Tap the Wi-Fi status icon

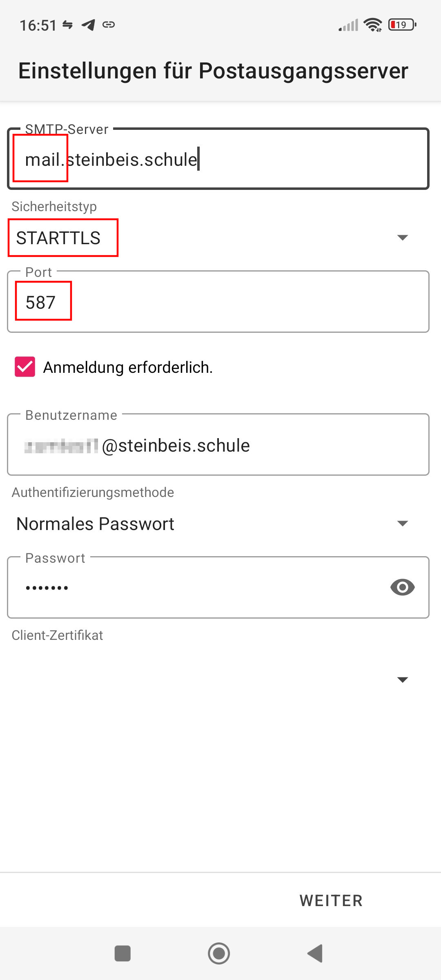pyautogui.click(x=372, y=25)
